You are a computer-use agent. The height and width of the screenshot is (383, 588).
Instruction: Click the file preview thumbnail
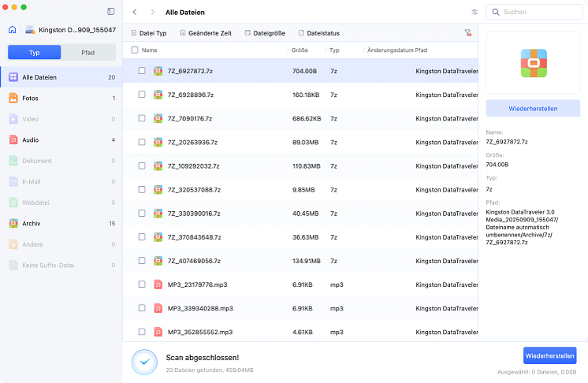tap(534, 62)
